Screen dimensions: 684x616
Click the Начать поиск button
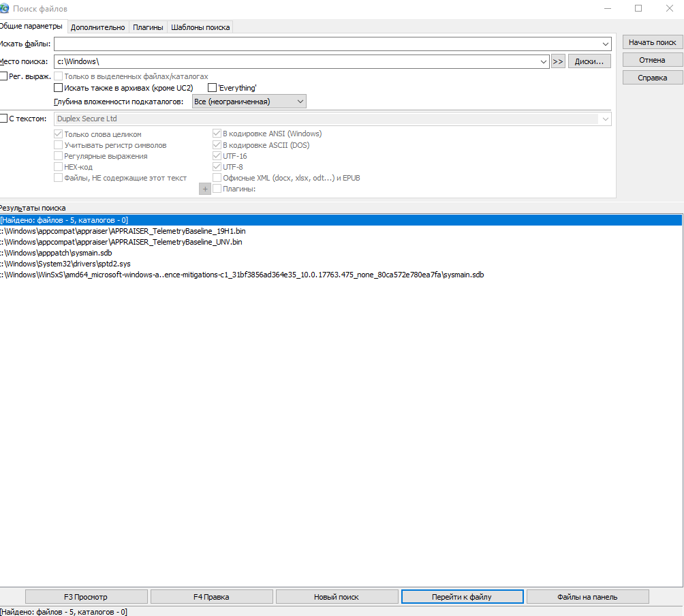tap(653, 42)
